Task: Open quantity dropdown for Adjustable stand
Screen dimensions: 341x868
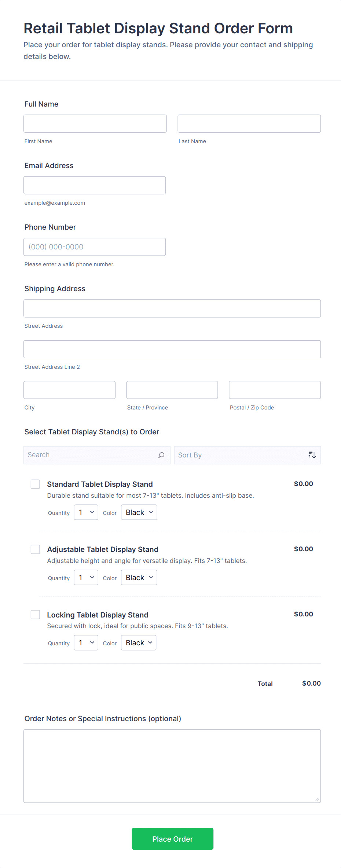Action: coord(86,577)
